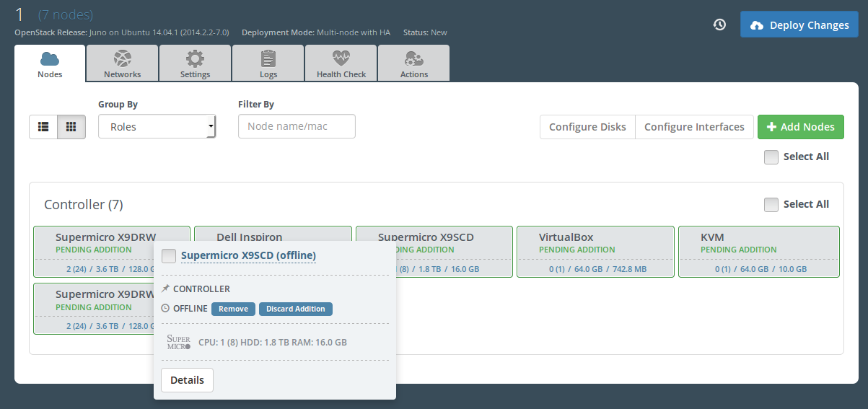Open the Logs tab clipboard icon
Image resolution: width=868 pixels, height=409 pixels.
pyautogui.click(x=268, y=58)
